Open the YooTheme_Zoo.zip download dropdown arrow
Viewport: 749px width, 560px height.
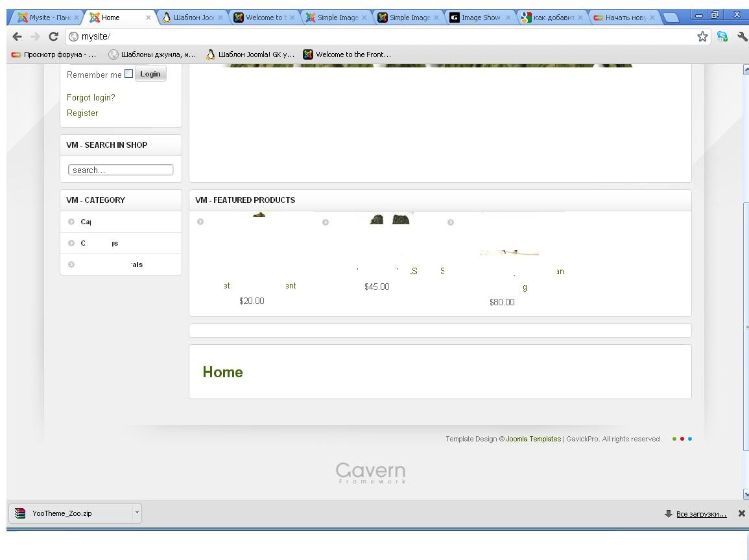tap(137, 513)
